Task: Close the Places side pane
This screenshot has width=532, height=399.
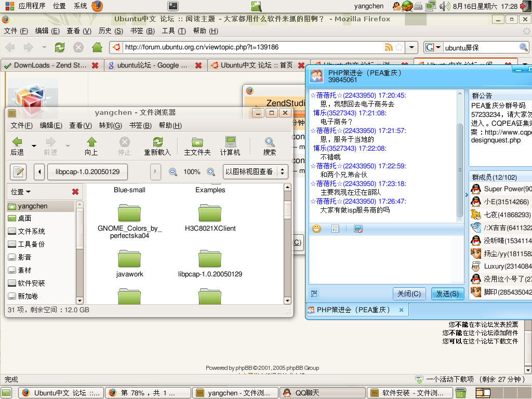Action: pyautogui.click(x=75, y=192)
